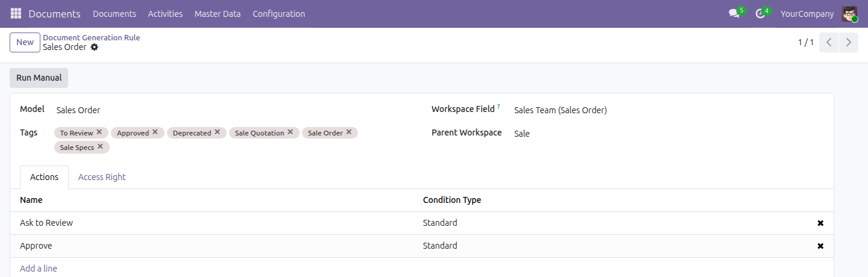Viewport: 868px width, 277px height.
Task: Remove the Sale Order tag
Action: pos(348,132)
